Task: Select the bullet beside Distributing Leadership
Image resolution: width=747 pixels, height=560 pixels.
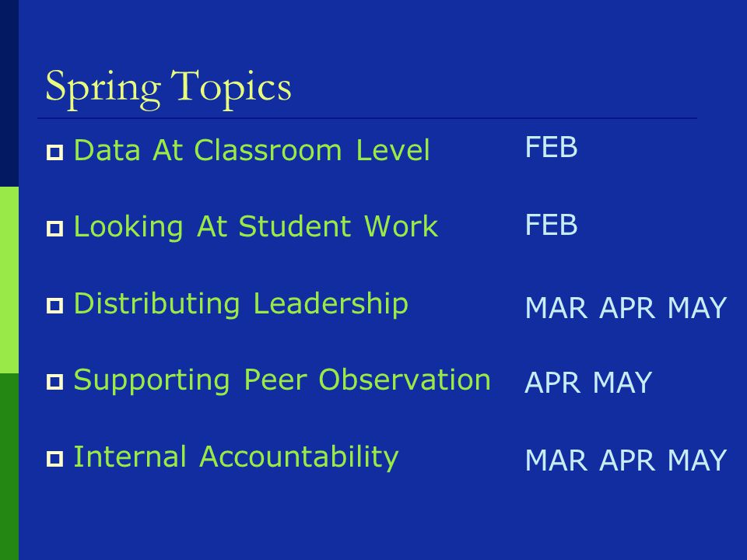Action: click(54, 305)
